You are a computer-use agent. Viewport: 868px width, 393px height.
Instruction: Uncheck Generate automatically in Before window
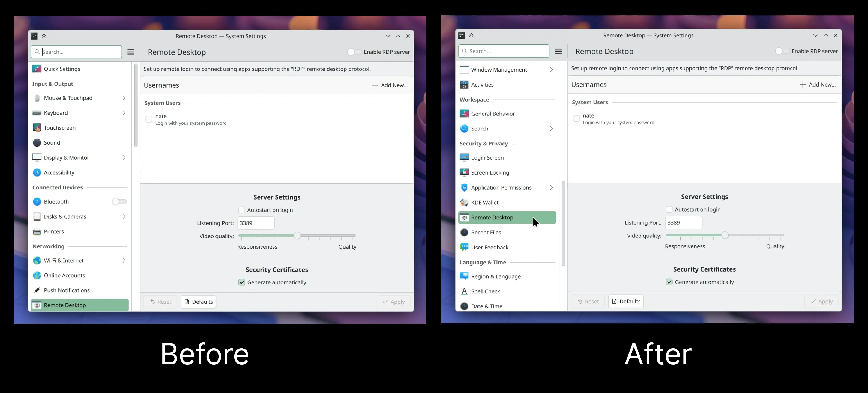point(242,282)
